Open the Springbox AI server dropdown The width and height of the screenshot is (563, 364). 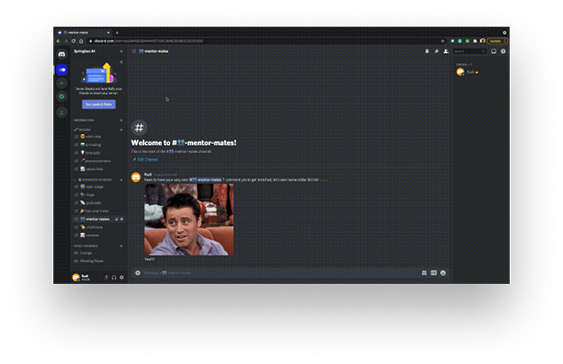(98, 51)
